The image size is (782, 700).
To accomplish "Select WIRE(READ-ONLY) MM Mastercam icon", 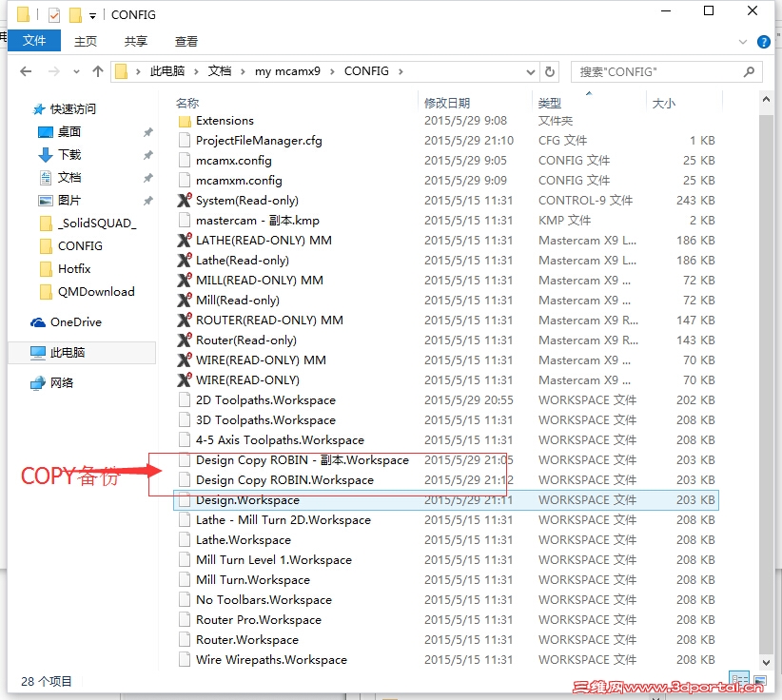I will (185, 360).
